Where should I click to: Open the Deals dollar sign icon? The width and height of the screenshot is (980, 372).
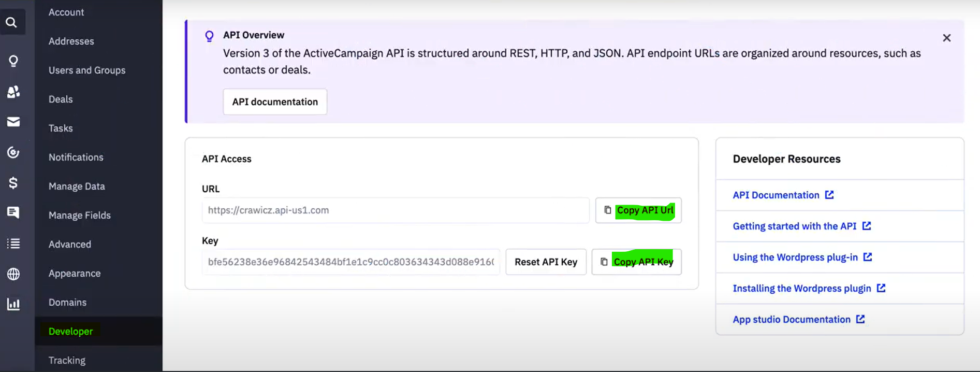point(13,183)
